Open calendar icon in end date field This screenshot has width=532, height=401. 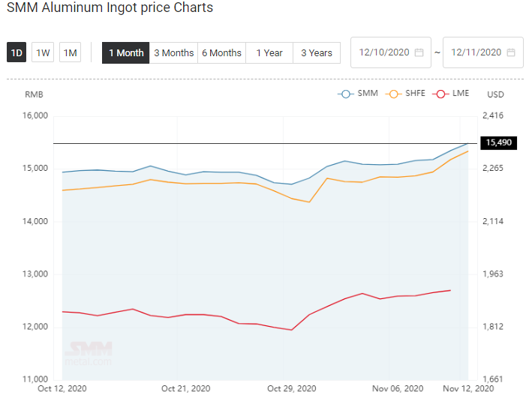[511, 52]
